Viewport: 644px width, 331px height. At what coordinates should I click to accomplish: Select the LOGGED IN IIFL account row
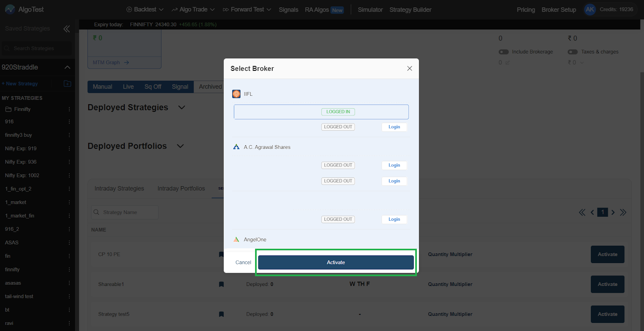pos(321,112)
